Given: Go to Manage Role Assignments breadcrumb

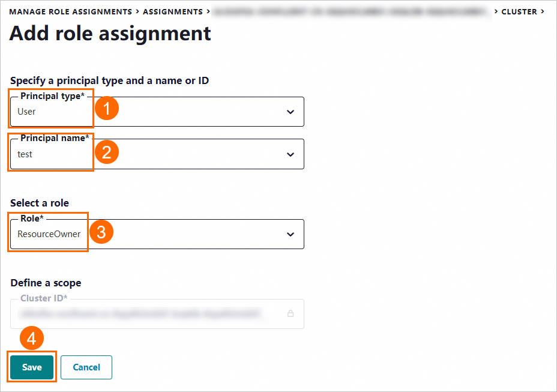Looking at the screenshot, I should pyautogui.click(x=71, y=11).
